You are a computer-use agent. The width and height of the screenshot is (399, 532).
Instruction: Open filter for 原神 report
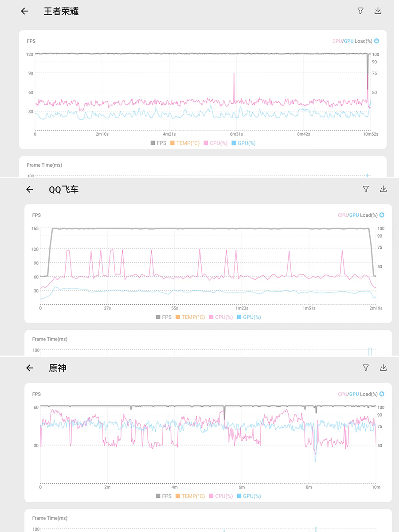[366, 368]
